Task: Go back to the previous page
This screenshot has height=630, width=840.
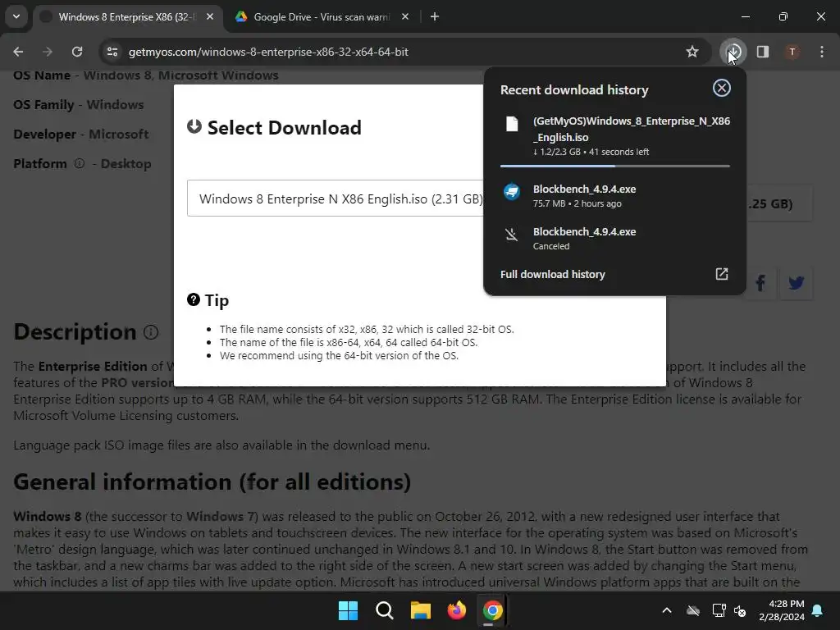Action: (18, 52)
